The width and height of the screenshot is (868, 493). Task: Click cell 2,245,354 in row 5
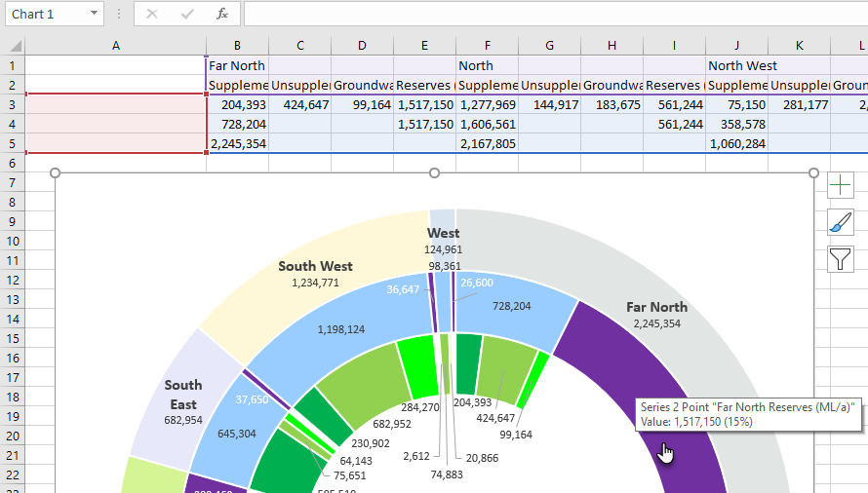(x=238, y=143)
